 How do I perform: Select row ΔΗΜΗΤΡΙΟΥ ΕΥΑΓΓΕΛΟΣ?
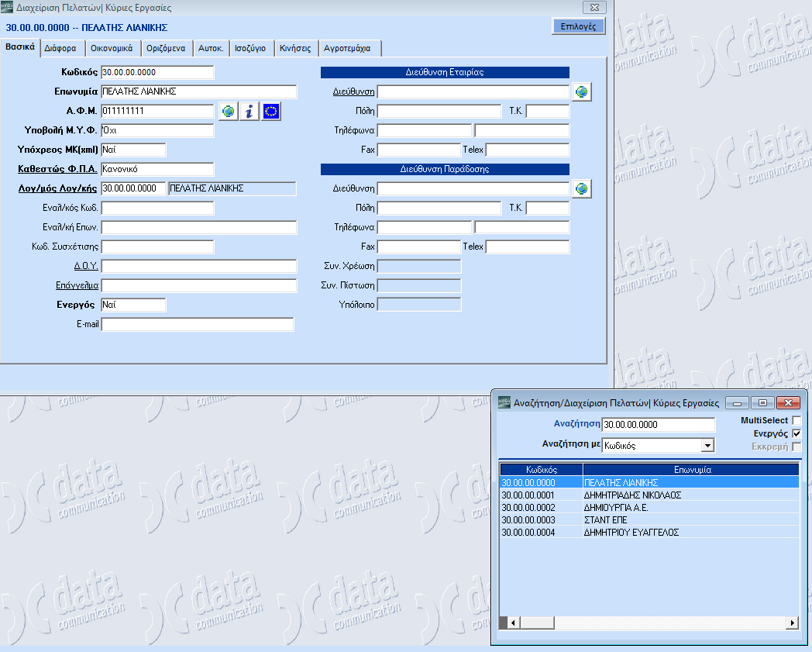point(649,533)
